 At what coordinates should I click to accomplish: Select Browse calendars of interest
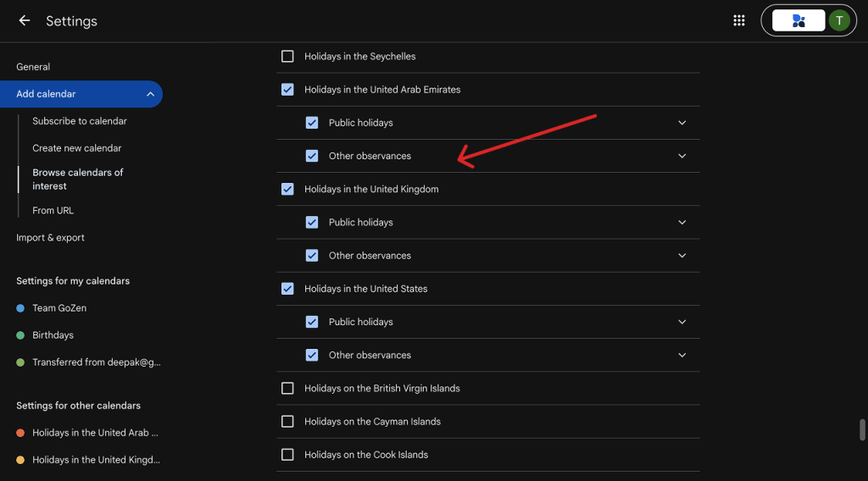(x=78, y=180)
